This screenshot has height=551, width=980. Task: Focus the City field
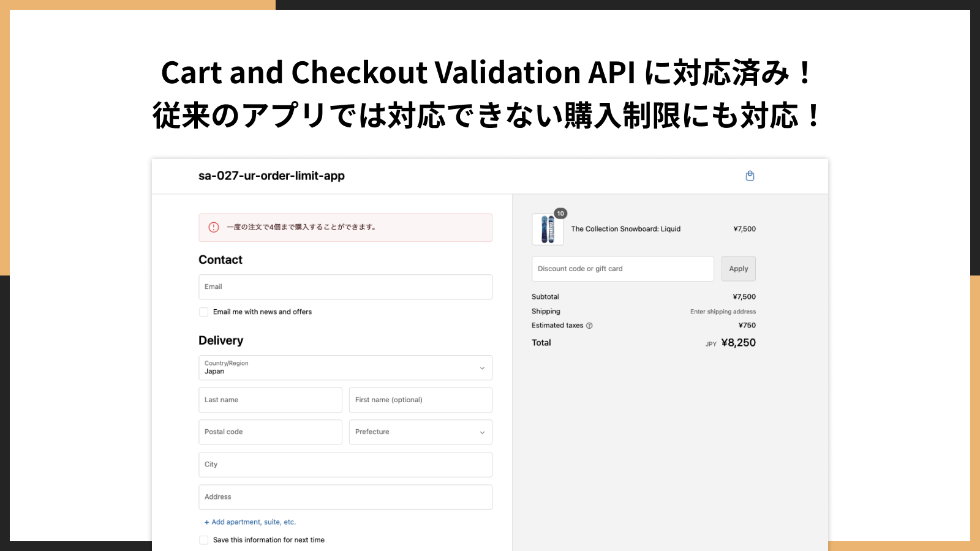point(345,465)
